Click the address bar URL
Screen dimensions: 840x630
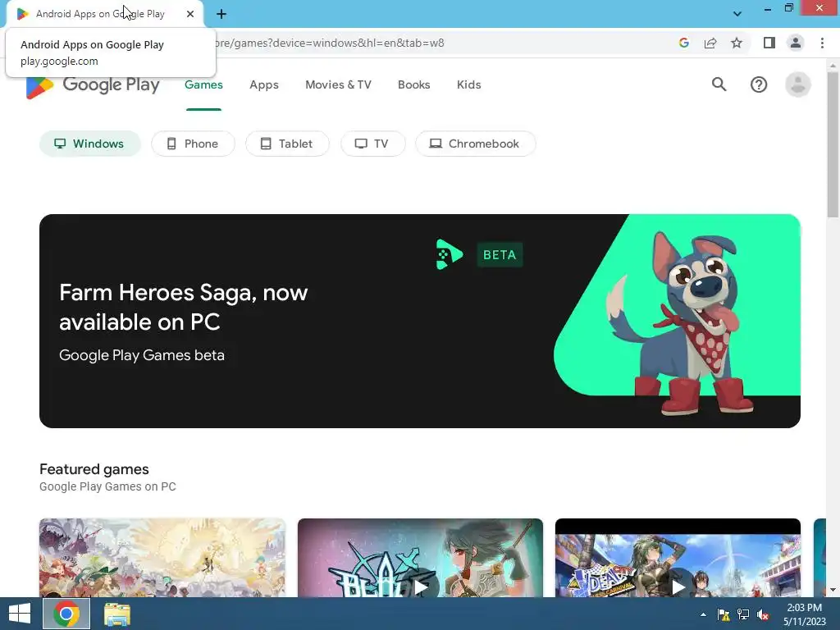[x=329, y=43]
